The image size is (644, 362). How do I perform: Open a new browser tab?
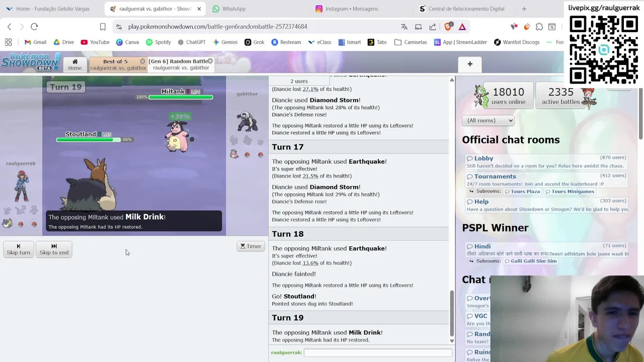click(524, 9)
